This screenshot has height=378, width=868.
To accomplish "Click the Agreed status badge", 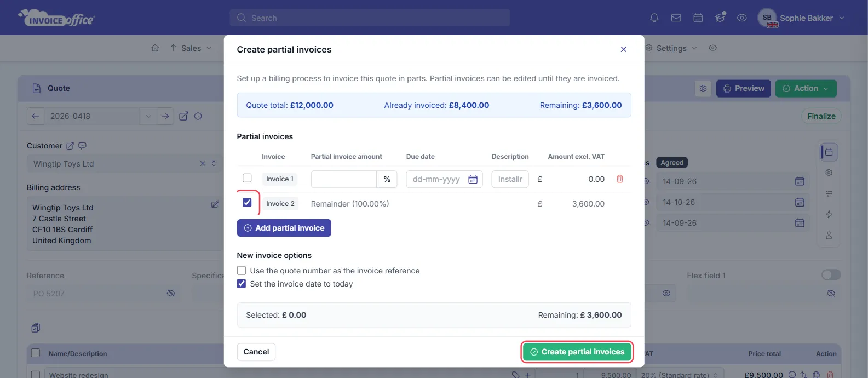I will (672, 163).
